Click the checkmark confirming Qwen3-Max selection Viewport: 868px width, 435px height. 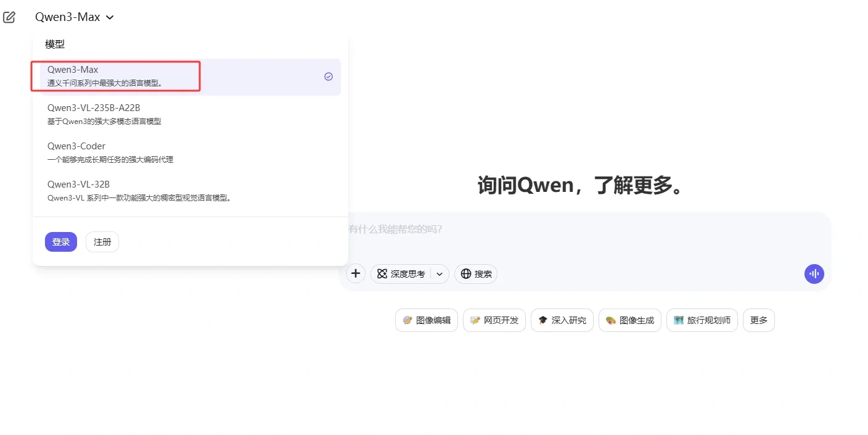click(327, 77)
